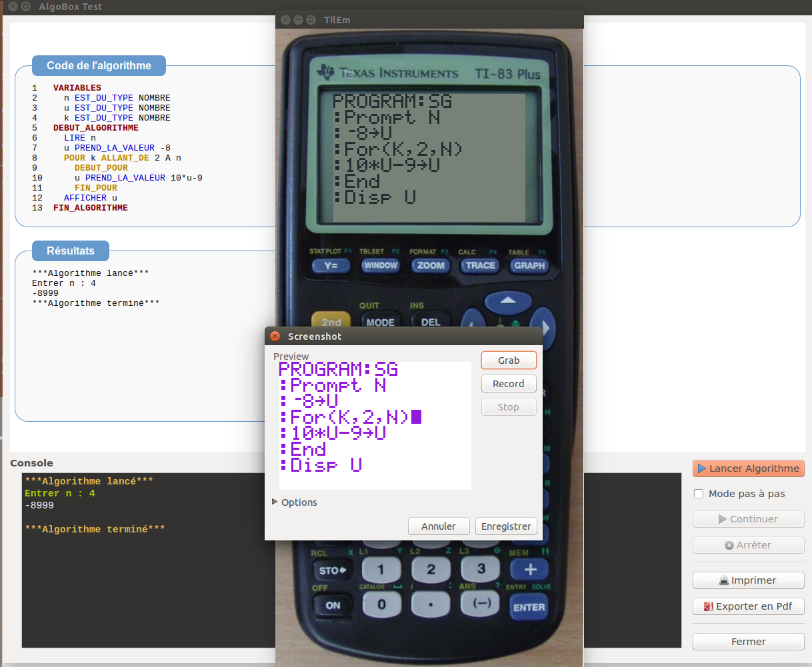Close the Screenshot dialog window

tap(275, 336)
